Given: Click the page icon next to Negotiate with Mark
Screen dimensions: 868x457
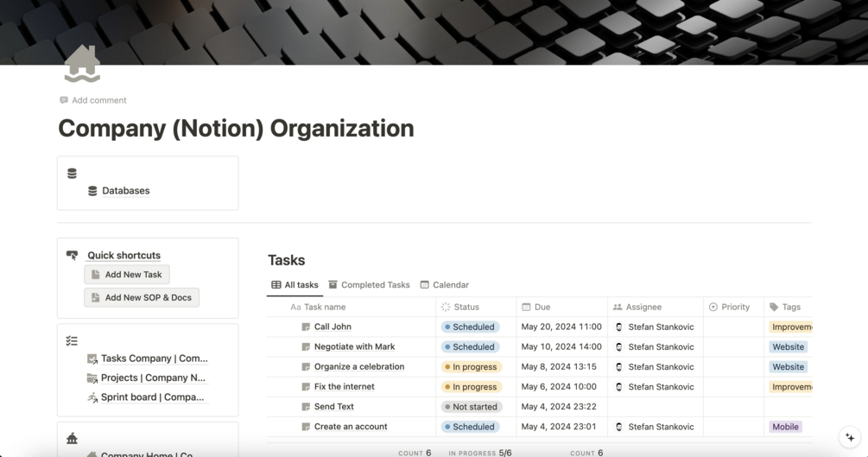Looking at the screenshot, I should click(306, 347).
